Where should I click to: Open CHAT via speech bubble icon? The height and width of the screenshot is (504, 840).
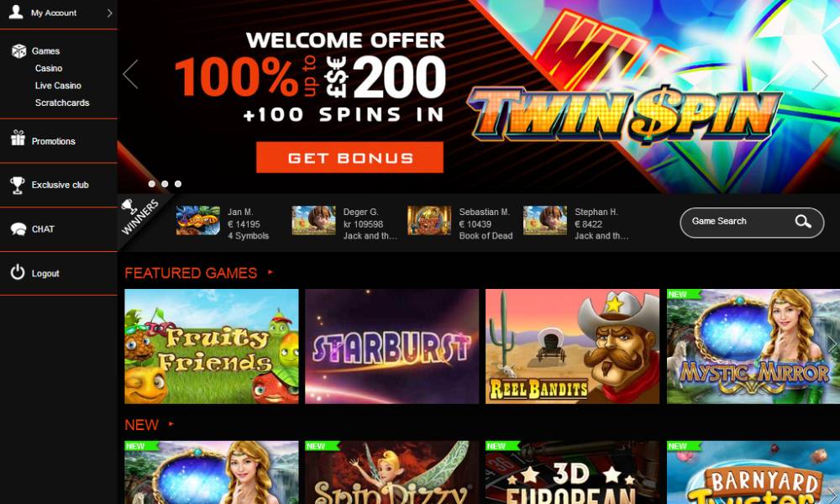coord(18,229)
